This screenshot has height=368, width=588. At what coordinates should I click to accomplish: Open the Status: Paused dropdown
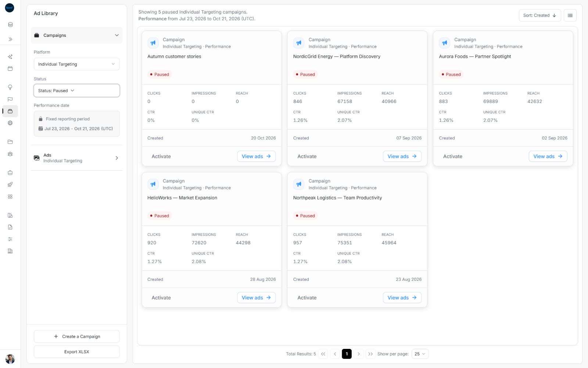(x=77, y=91)
